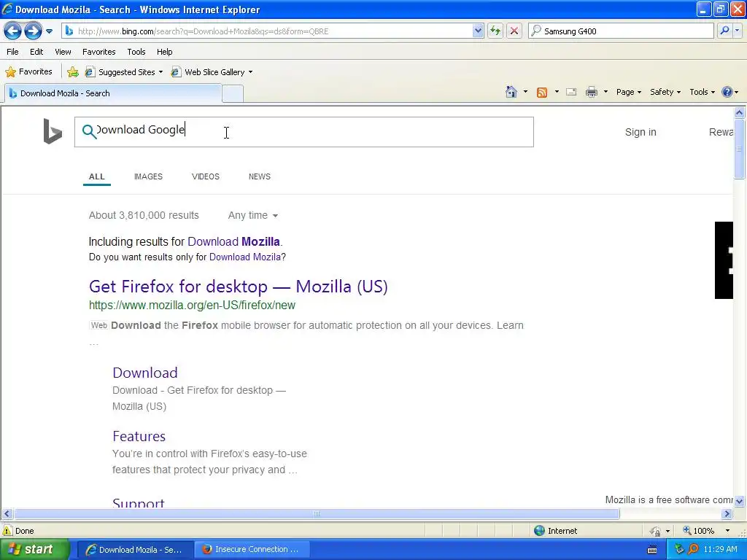Click the orange magnifier tray icon
Image resolution: width=747 pixels, height=560 pixels.
click(693, 550)
